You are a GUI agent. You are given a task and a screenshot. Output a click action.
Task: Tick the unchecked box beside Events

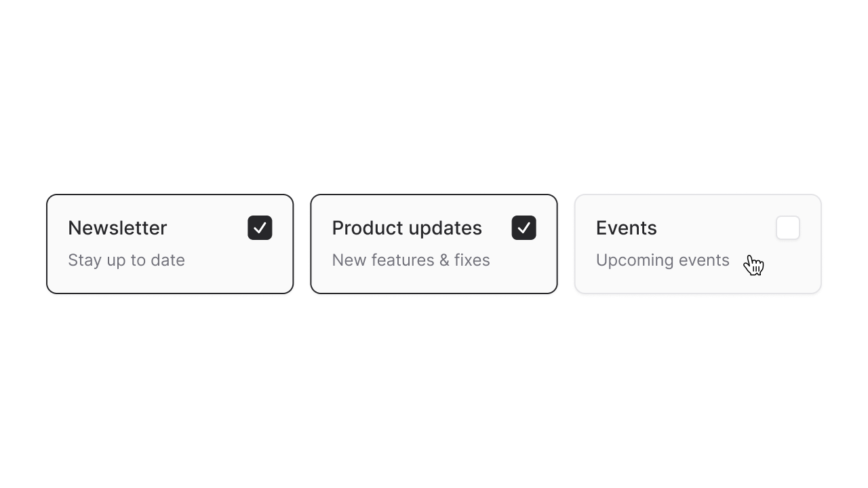(x=788, y=228)
